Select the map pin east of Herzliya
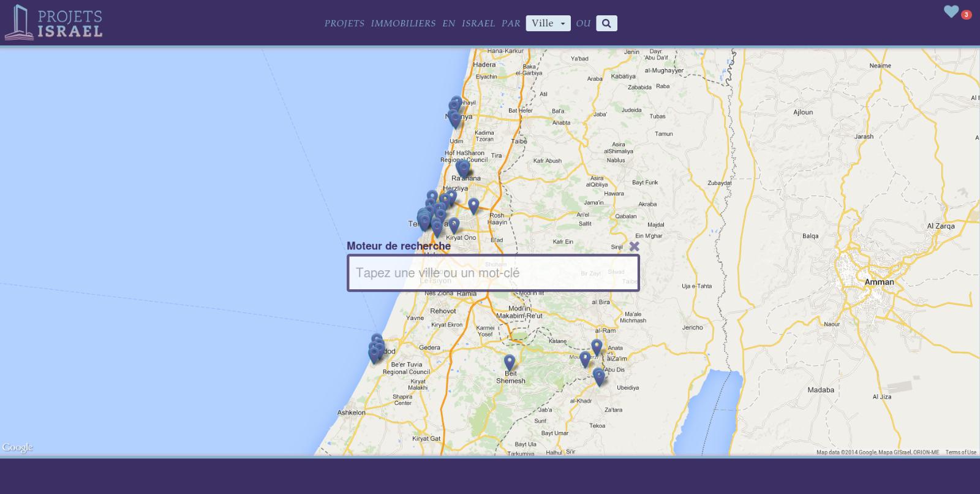980x494 pixels. (x=473, y=206)
